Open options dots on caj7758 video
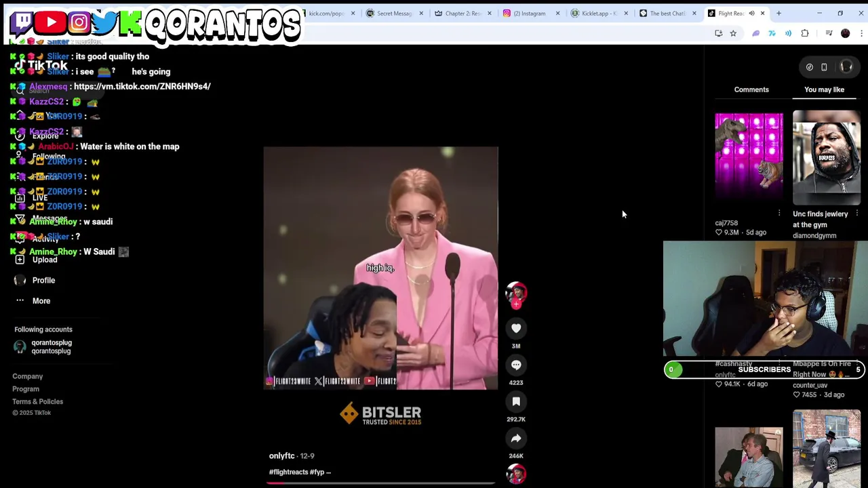The image size is (868, 488). (779, 213)
